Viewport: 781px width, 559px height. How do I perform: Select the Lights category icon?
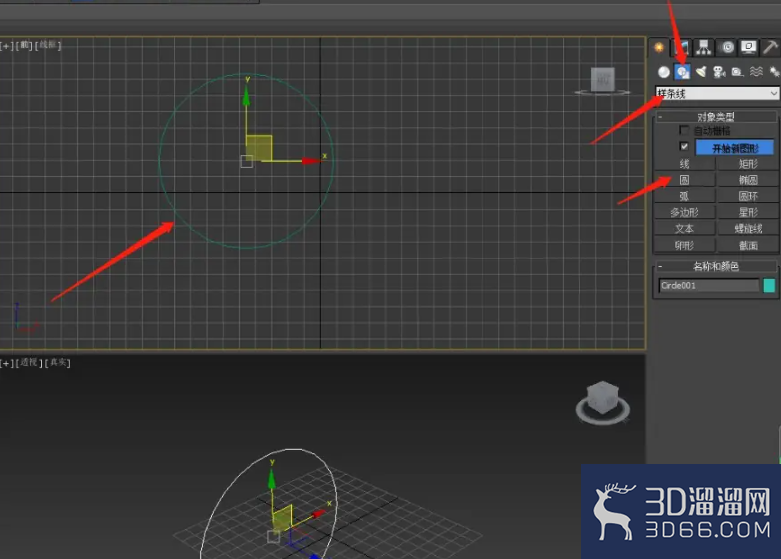(x=701, y=72)
